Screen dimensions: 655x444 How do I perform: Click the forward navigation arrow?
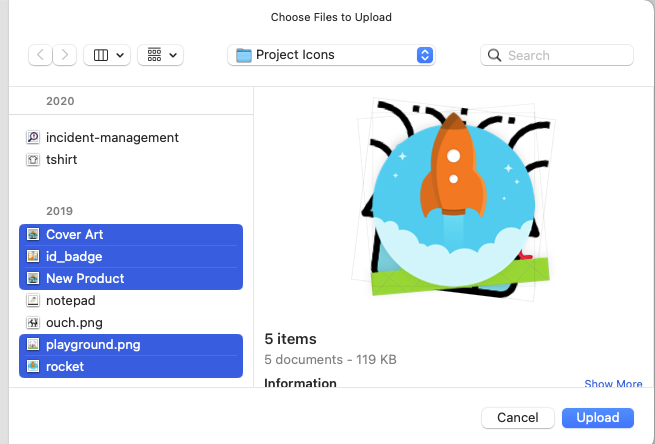[x=65, y=55]
